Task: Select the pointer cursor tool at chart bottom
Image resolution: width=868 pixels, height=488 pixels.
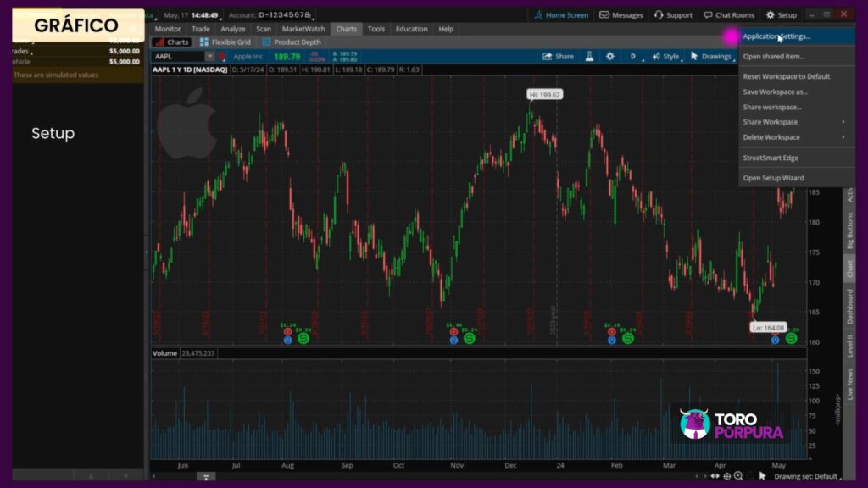Action: 762,476
